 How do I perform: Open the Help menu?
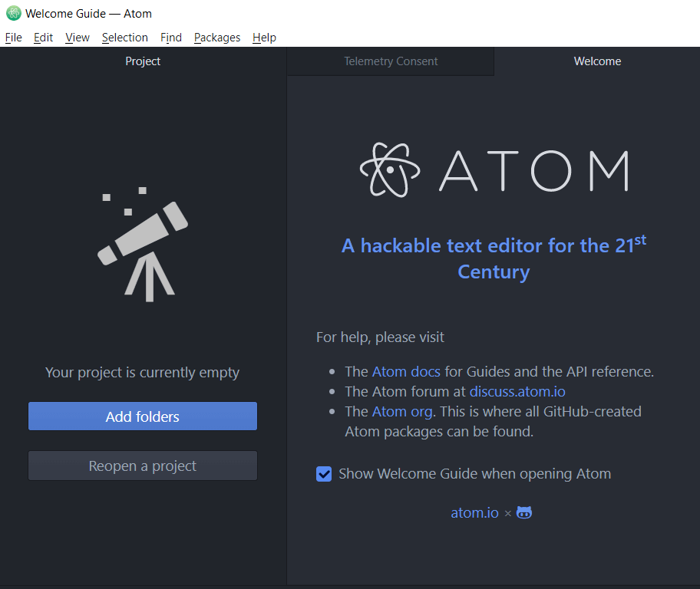(x=264, y=38)
